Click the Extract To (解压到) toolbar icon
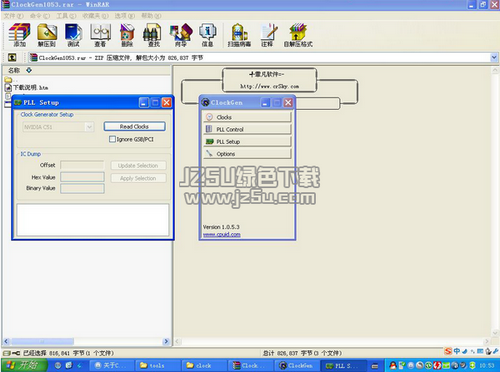Viewport: 500px width, 372px height. pos(47,35)
